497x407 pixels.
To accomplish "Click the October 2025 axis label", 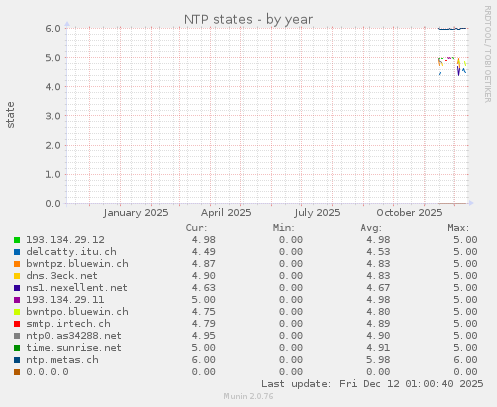I will (x=409, y=213).
